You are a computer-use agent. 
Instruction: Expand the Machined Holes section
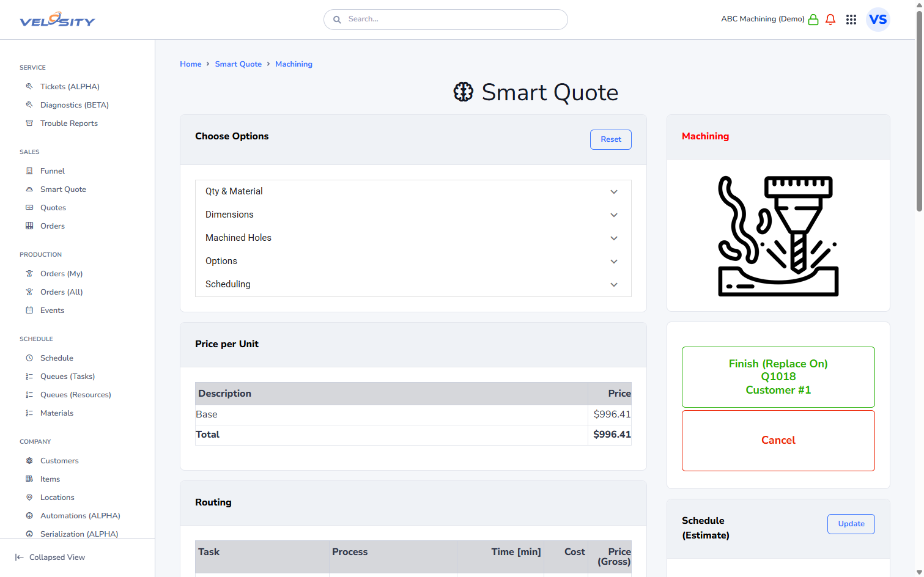coord(413,238)
